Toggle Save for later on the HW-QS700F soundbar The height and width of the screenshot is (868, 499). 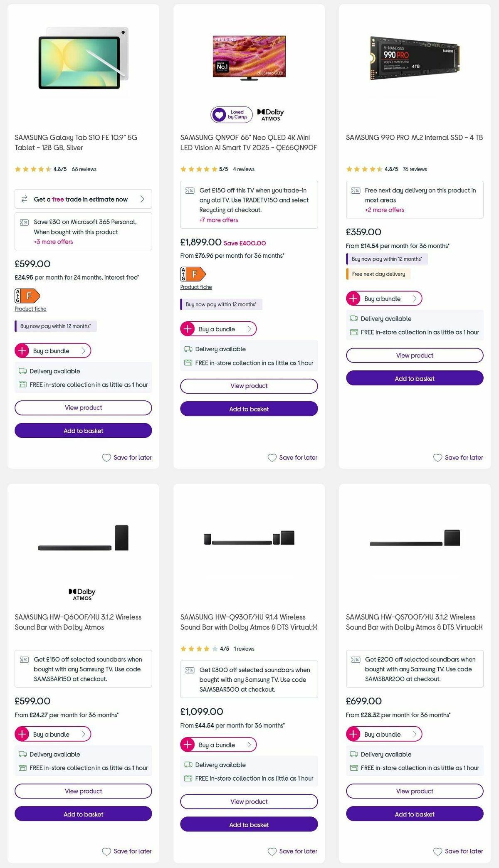[458, 851]
